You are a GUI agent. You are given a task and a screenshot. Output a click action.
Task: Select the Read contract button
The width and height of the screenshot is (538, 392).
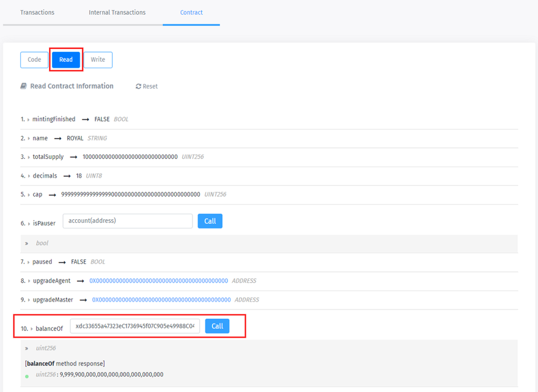pos(66,60)
